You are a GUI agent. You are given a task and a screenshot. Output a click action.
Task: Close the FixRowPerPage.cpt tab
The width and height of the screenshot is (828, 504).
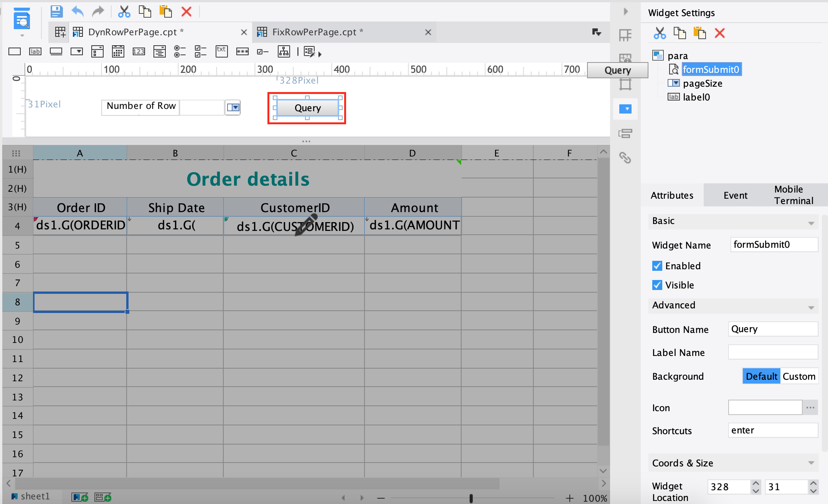point(428,32)
